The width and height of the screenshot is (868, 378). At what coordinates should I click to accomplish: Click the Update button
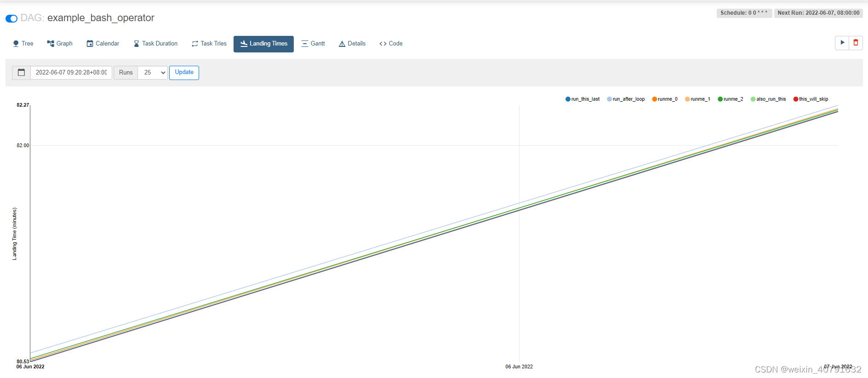pyautogui.click(x=184, y=73)
